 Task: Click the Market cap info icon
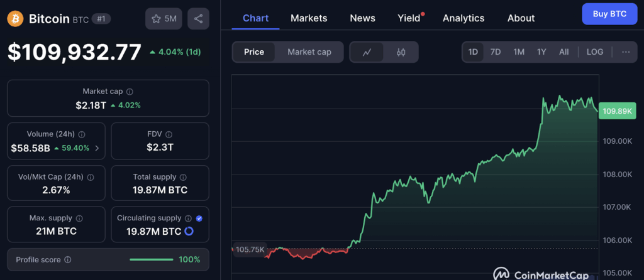click(130, 92)
